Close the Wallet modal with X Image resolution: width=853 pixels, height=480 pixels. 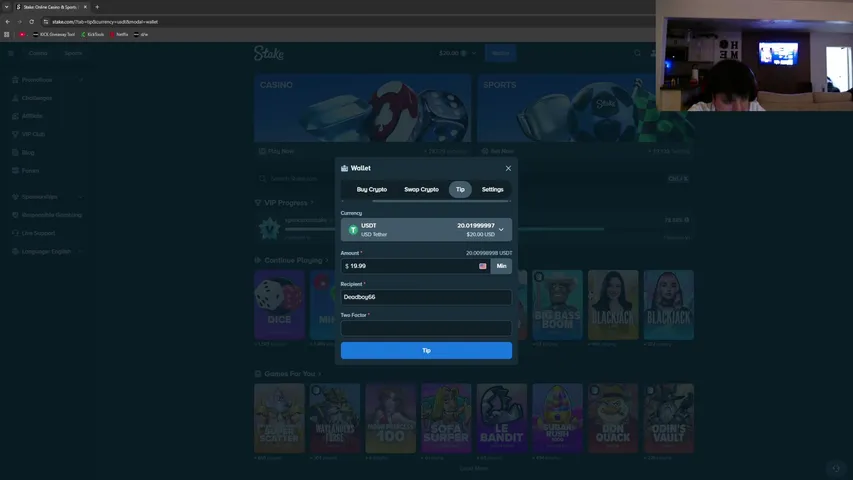pos(508,169)
